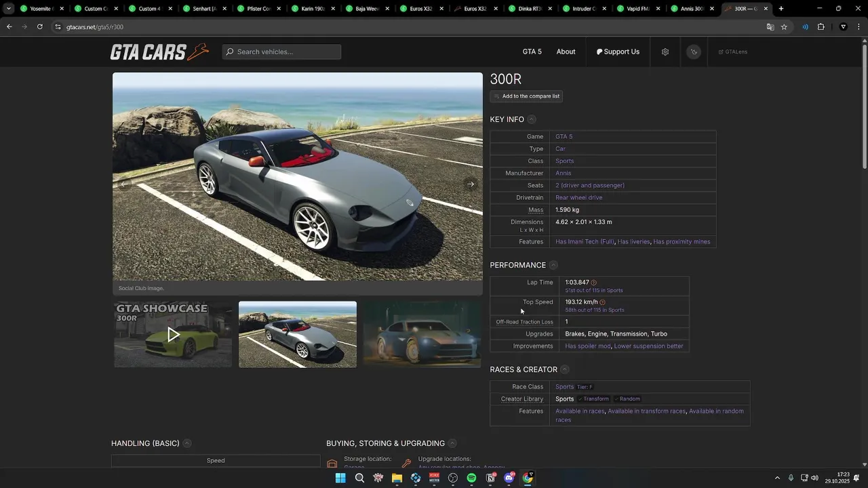The height and width of the screenshot is (488, 868).
Task: Open the Available in random races link
Action: [650, 415]
